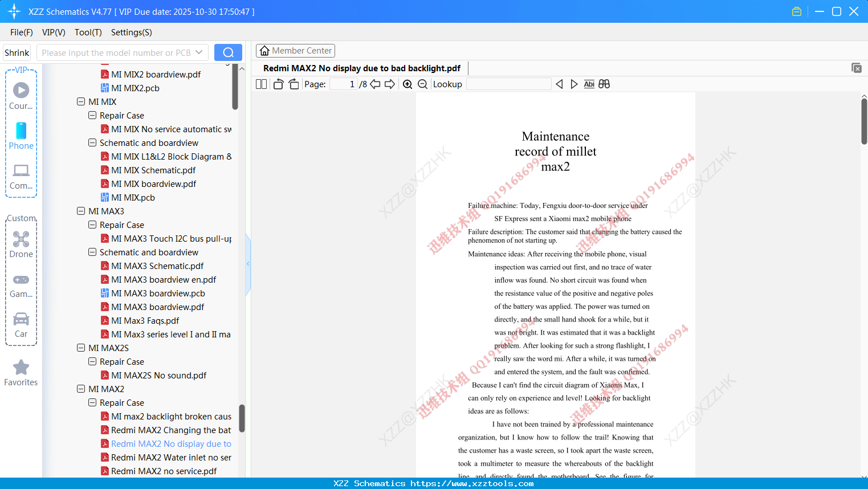Click the Shrink button
868x489 pixels.
tap(17, 52)
